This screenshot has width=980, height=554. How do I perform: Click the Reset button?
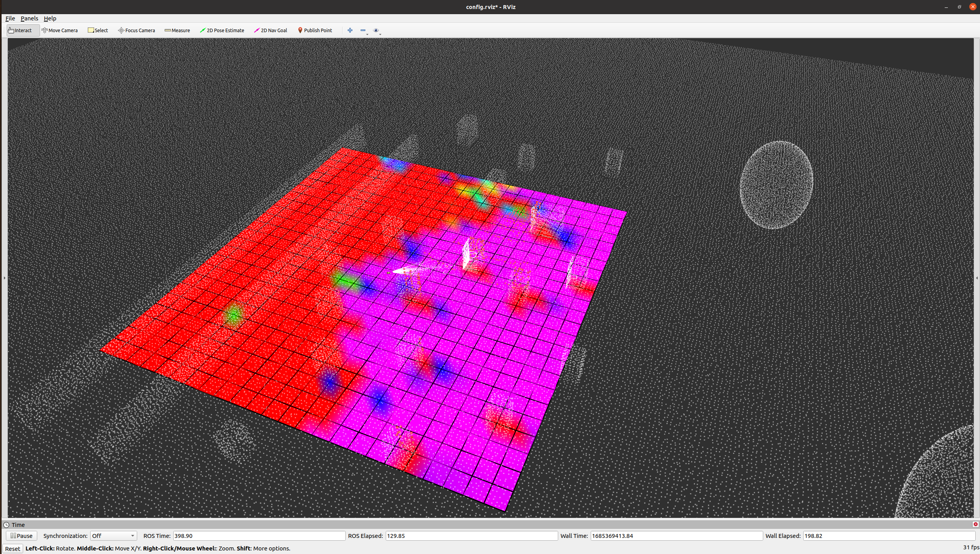13,549
